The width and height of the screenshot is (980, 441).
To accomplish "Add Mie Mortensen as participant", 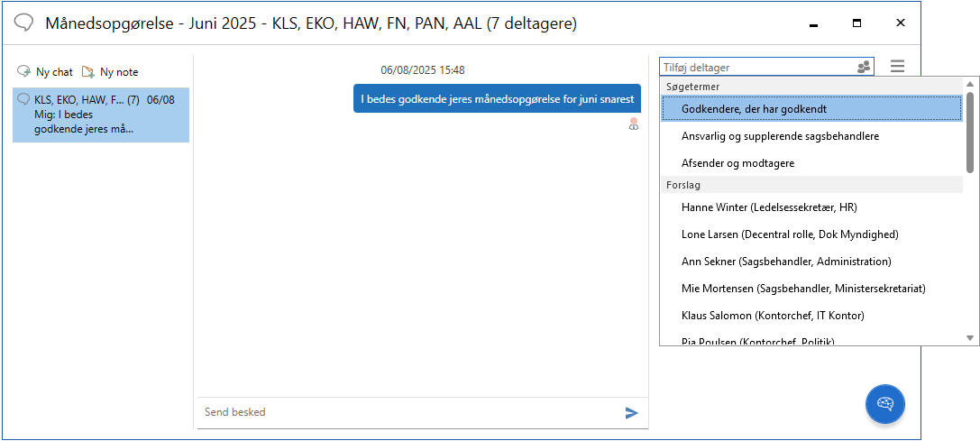I will coord(812,289).
